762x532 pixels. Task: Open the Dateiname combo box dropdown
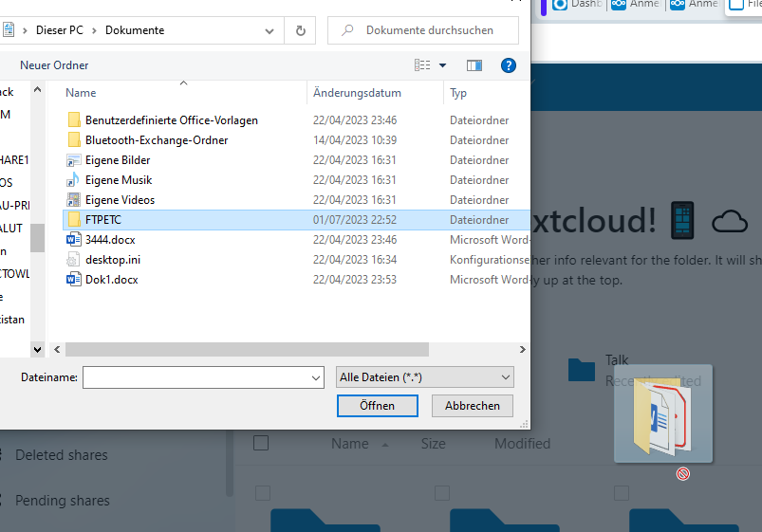316,377
